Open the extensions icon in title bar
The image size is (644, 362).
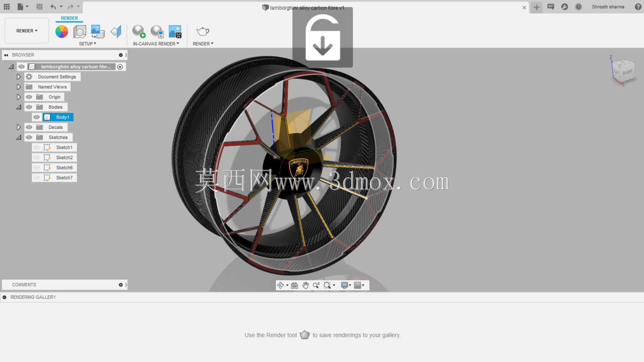tap(565, 7)
